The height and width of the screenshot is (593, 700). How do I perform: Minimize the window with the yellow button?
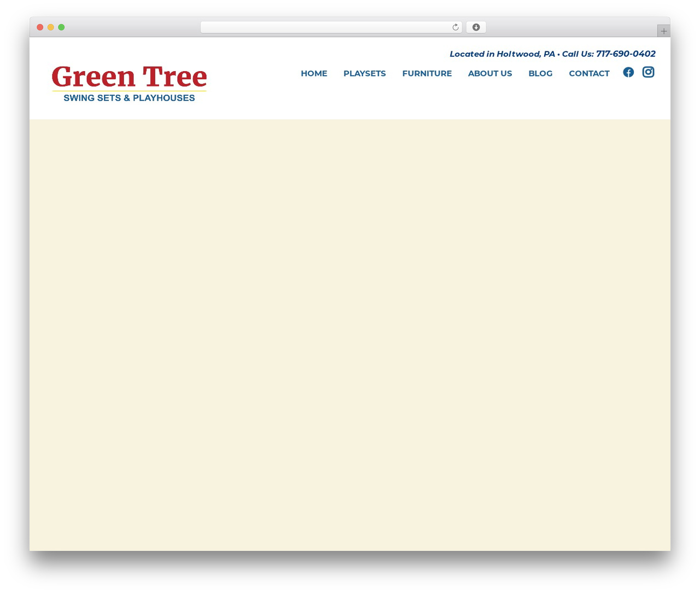point(51,27)
